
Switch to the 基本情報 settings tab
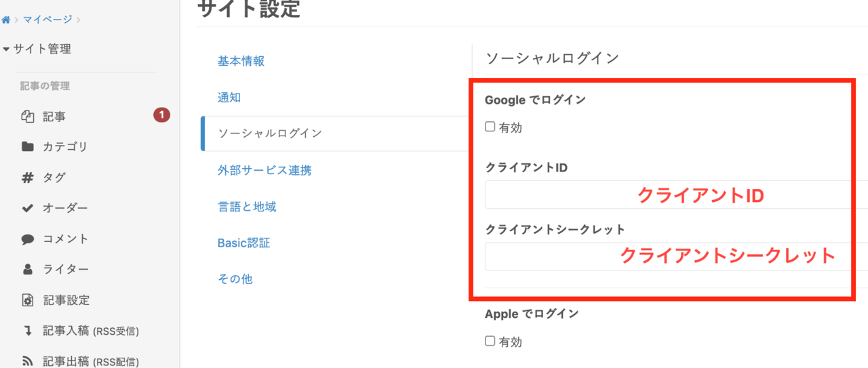coord(241,61)
